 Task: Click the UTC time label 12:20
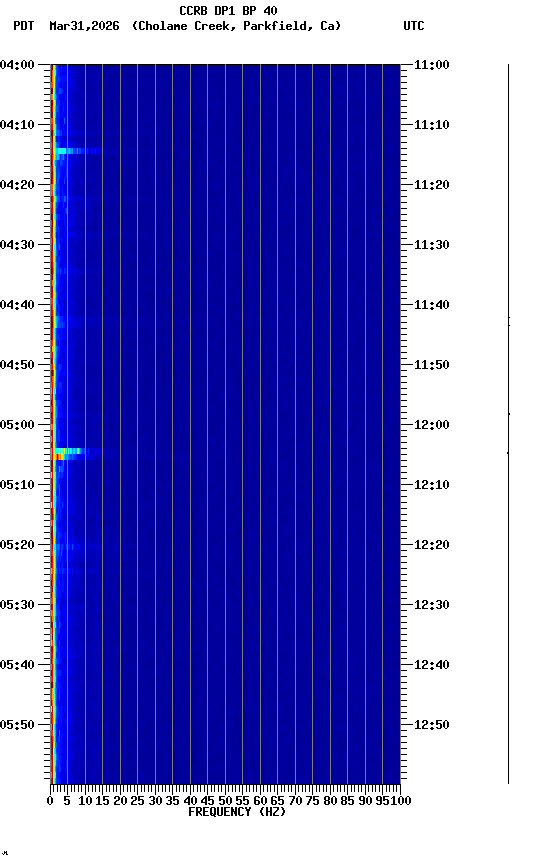point(431,546)
